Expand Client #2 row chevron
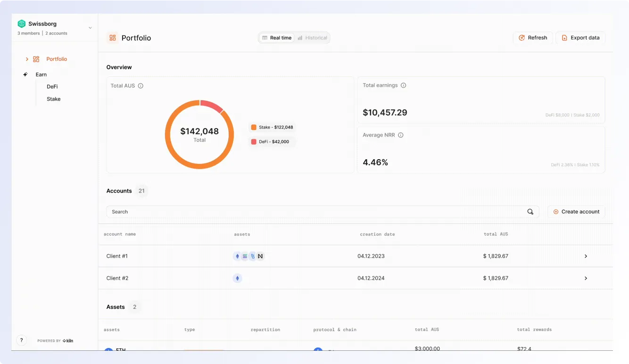Viewport: 629px width, 364px height. coord(586,278)
